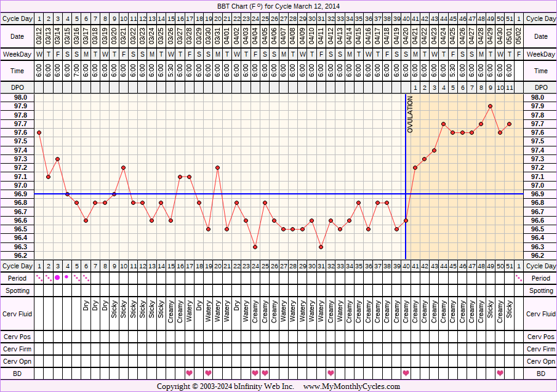Click the BD heart on cycle day 32

point(331,373)
